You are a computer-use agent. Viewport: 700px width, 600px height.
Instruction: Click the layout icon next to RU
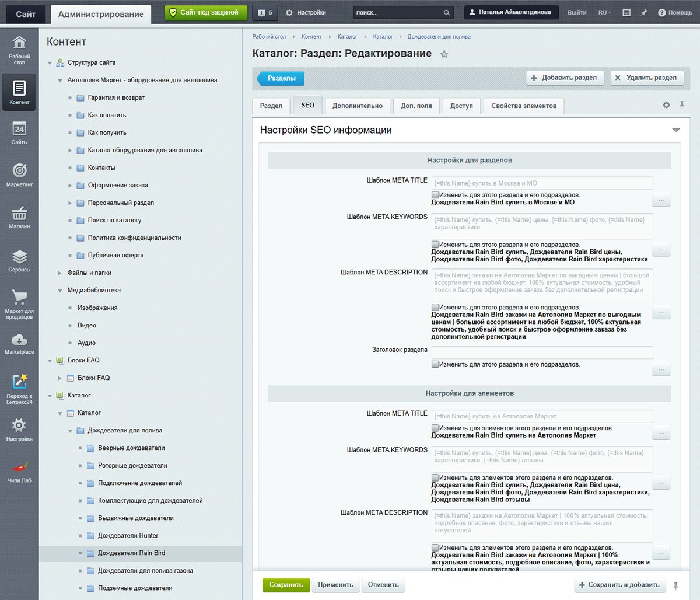pos(626,12)
